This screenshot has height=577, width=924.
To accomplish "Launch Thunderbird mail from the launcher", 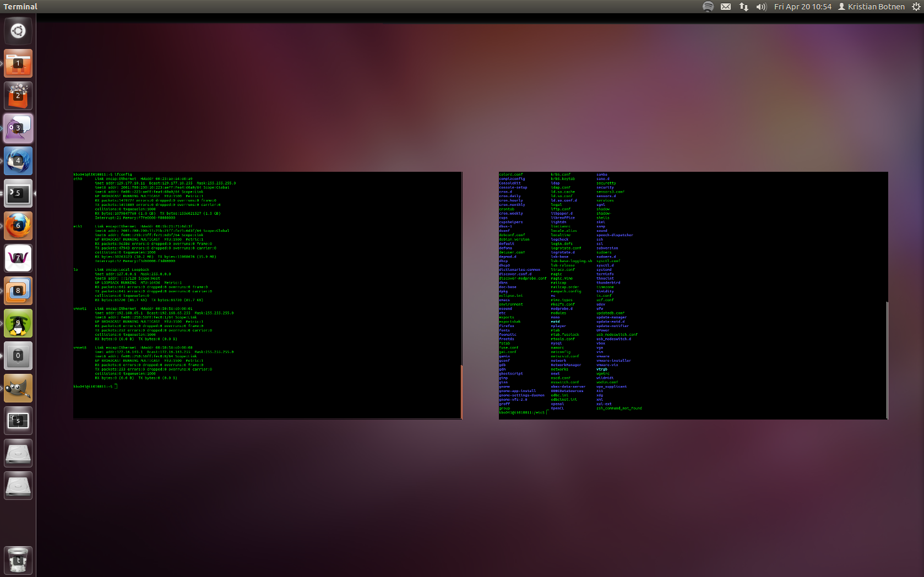I will (18, 161).
